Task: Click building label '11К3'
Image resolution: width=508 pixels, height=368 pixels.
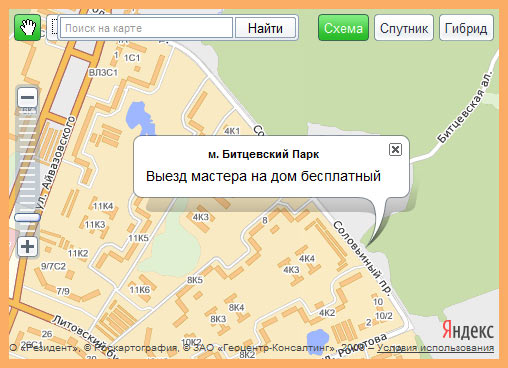Action: (95, 225)
